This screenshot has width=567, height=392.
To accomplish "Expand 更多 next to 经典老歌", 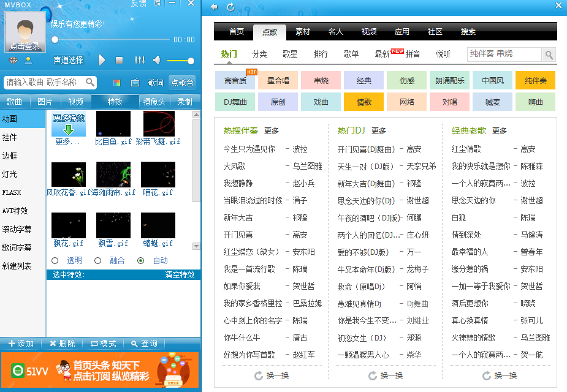I will pos(500,130).
